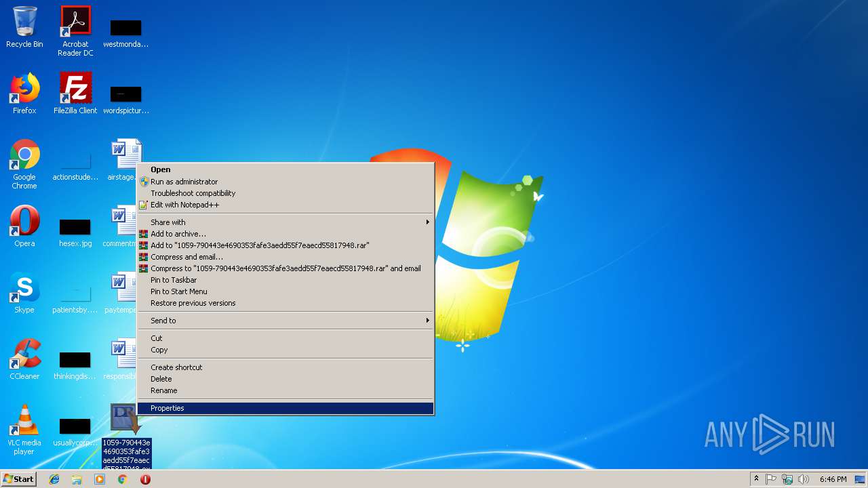Open Internet Explorer from taskbar
The height and width of the screenshot is (488, 868).
coord(54,479)
